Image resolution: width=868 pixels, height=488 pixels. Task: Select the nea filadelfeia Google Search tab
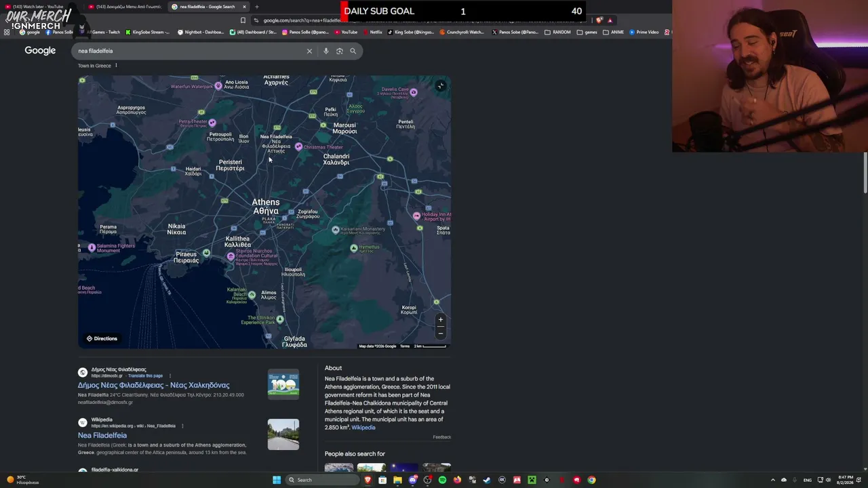pyautogui.click(x=207, y=7)
